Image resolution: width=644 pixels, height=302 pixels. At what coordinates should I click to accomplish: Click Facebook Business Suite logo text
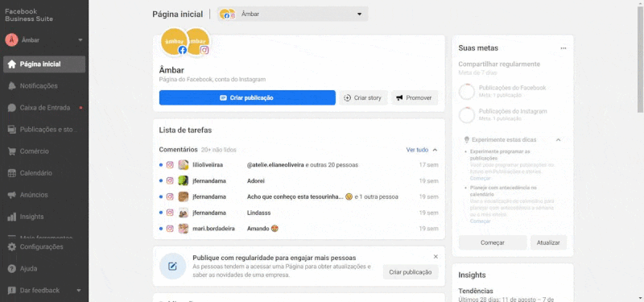[29, 14]
